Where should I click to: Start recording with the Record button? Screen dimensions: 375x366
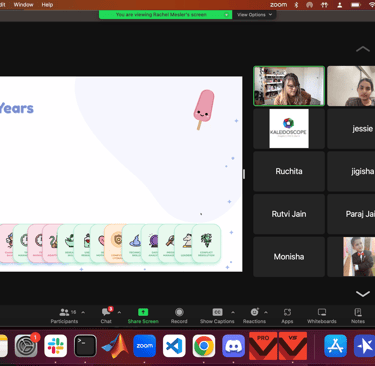point(179,316)
